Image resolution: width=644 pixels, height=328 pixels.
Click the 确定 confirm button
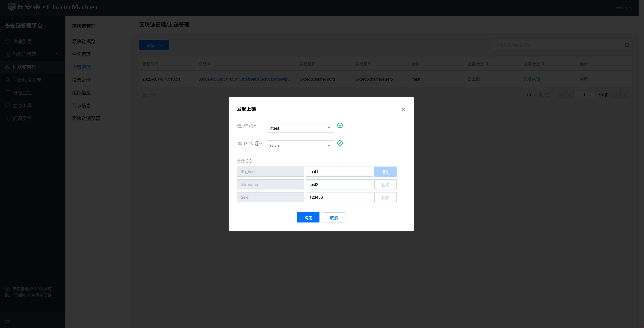308,218
